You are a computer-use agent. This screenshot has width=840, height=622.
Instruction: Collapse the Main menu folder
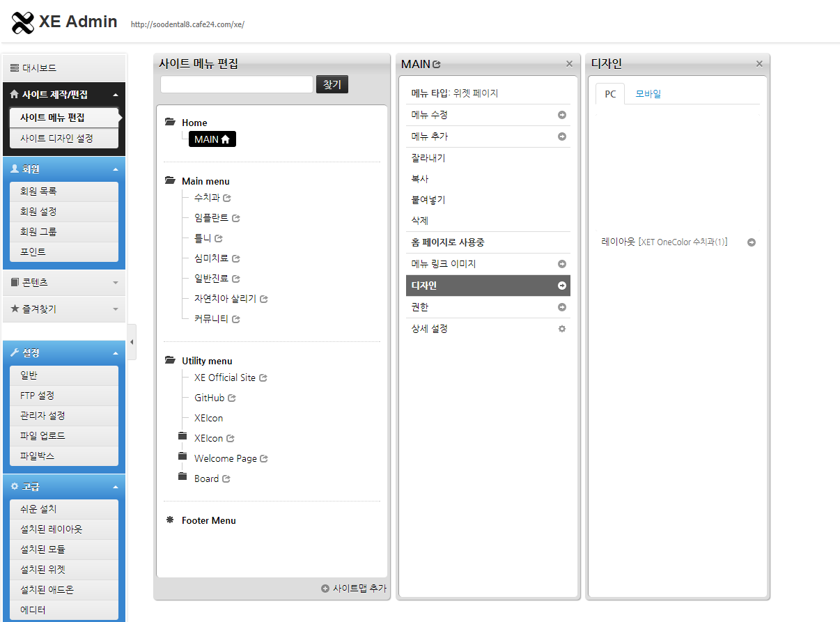pyautogui.click(x=170, y=181)
